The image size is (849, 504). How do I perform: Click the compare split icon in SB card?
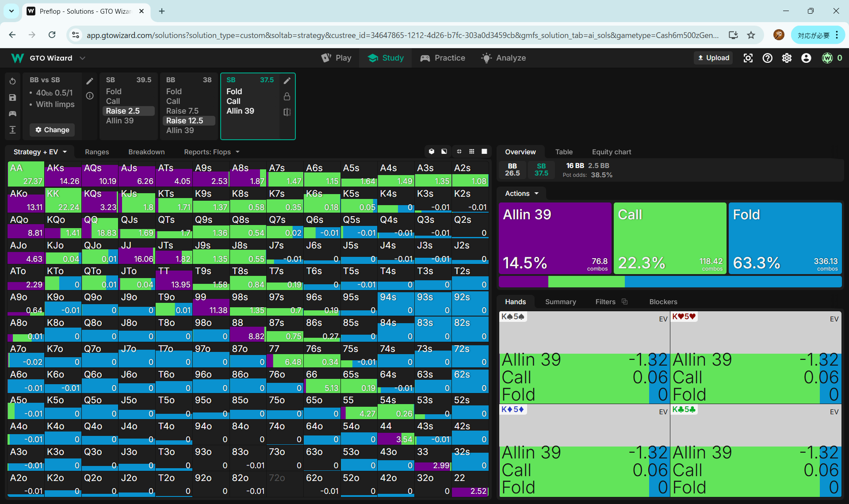[x=287, y=112]
